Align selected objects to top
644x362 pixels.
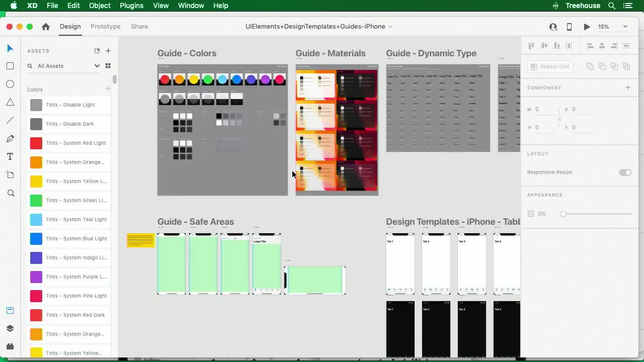click(x=531, y=45)
